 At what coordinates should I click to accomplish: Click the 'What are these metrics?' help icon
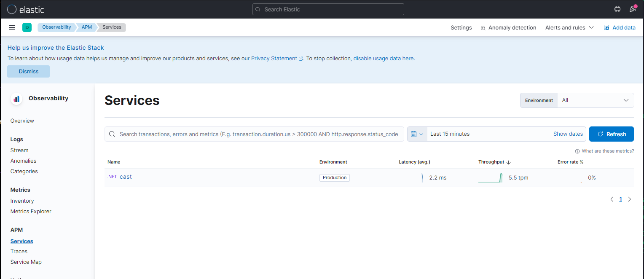pyautogui.click(x=577, y=151)
